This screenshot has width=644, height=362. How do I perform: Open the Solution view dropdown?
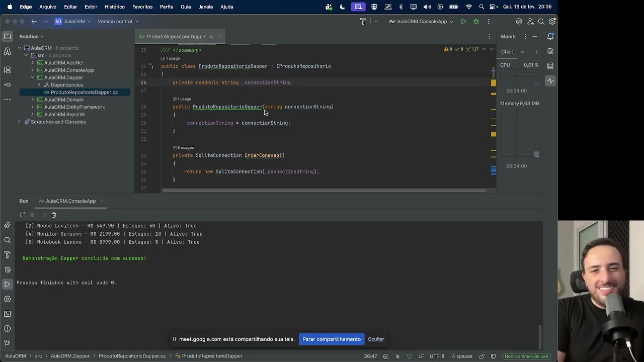pyautogui.click(x=32, y=37)
